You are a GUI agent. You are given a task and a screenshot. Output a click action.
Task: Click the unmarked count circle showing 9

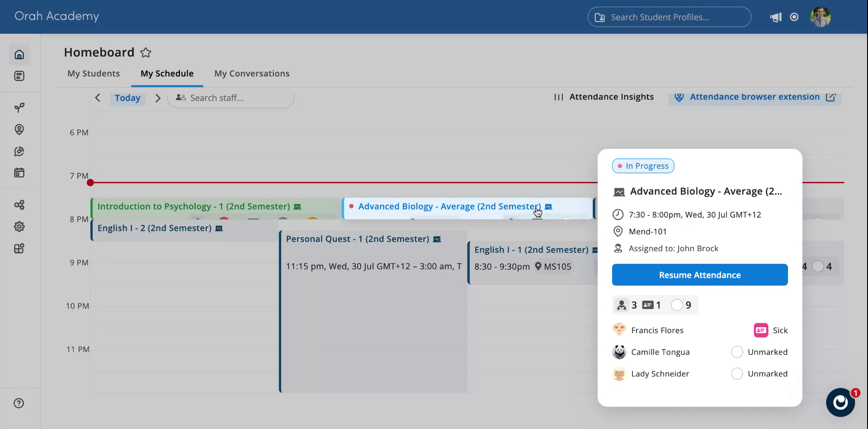pyautogui.click(x=677, y=305)
